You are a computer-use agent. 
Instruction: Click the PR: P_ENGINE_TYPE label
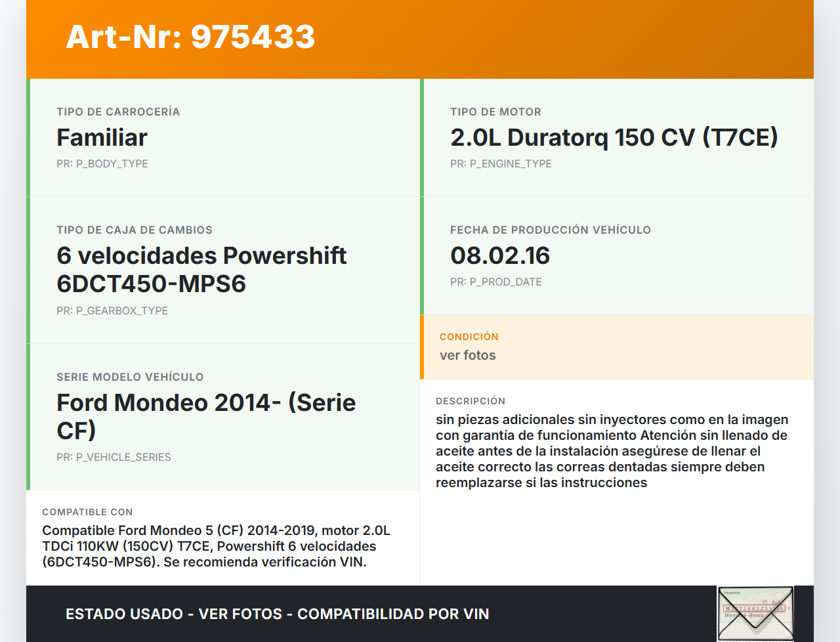[x=501, y=163]
